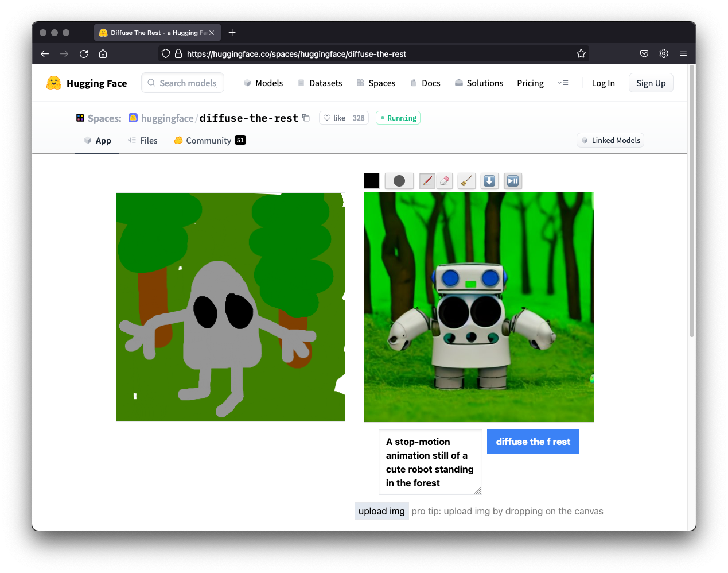The height and width of the screenshot is (573, 728).
Task: Open the brush size circle selector
Action: pos(399,181)
